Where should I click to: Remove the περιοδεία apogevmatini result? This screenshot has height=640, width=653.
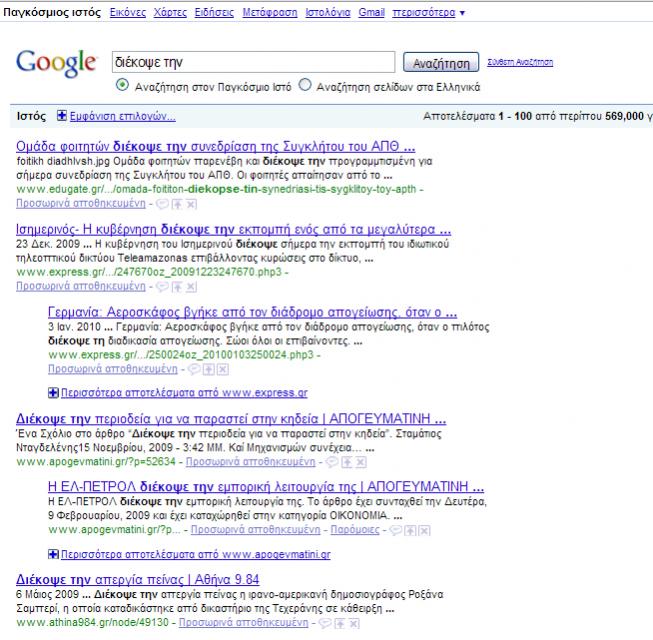[x=361, y=462]
